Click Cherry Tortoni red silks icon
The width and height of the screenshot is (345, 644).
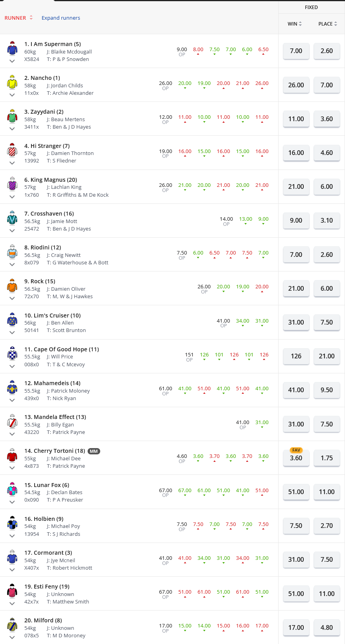click(x=12, y=456)
